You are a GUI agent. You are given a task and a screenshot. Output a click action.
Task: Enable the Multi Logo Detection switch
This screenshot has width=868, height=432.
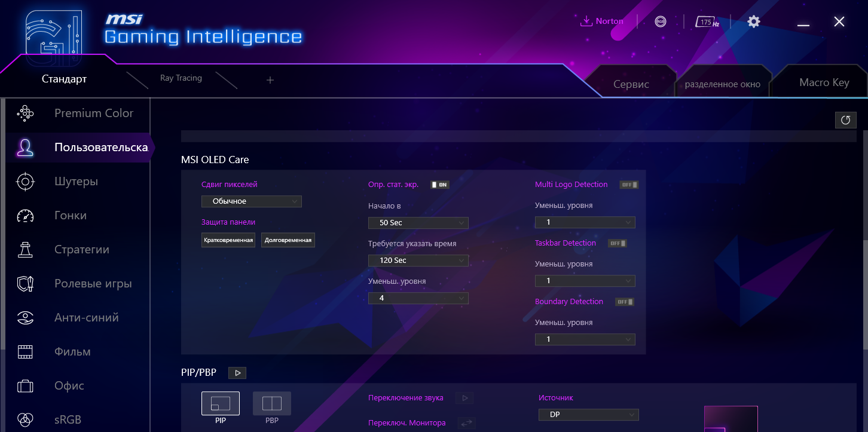tap(629, 185)
